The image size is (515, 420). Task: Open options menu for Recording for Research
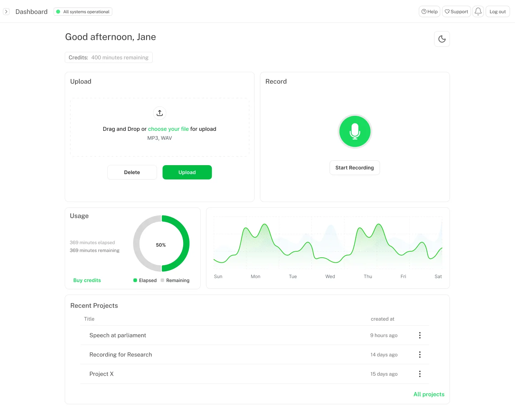[x=420, y=355]
